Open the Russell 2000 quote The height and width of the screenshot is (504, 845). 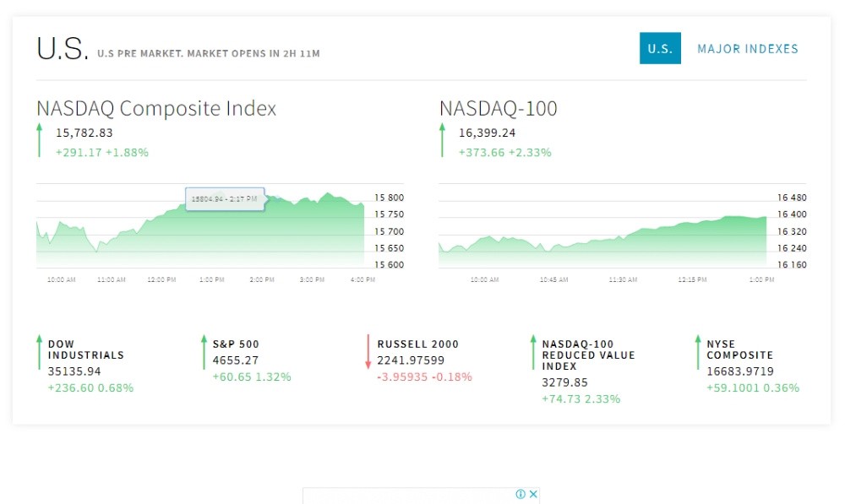pos(417,344)
